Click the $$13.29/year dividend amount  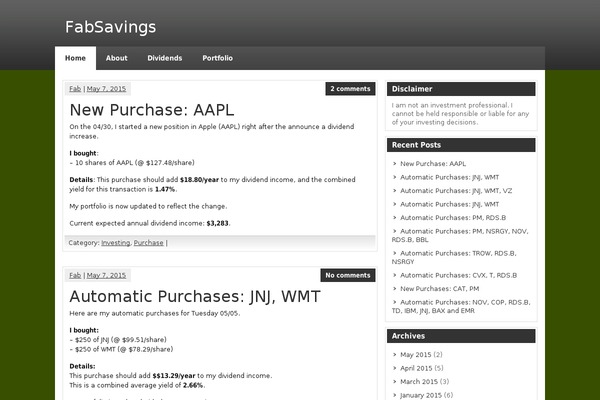click(x=174, y=376)
